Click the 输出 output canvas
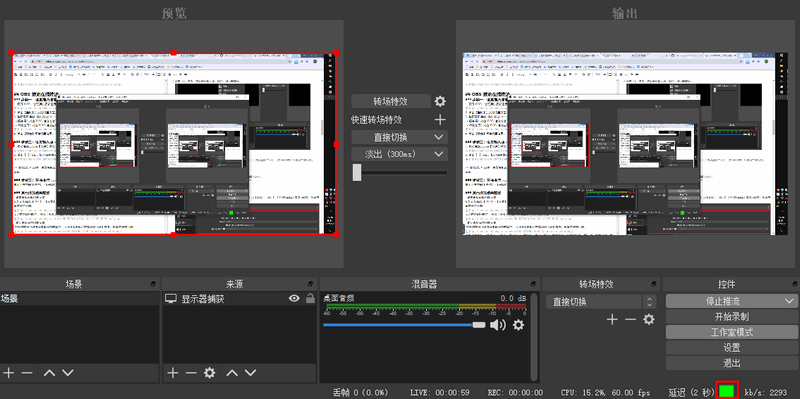 pyautogui.click(x=626, y=144)
